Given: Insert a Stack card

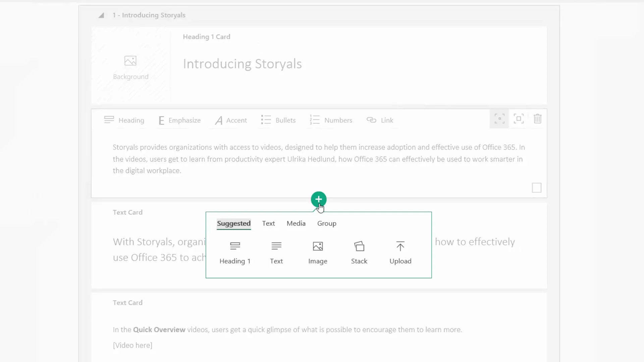Looking at the screenshot, I should [359, 253].
